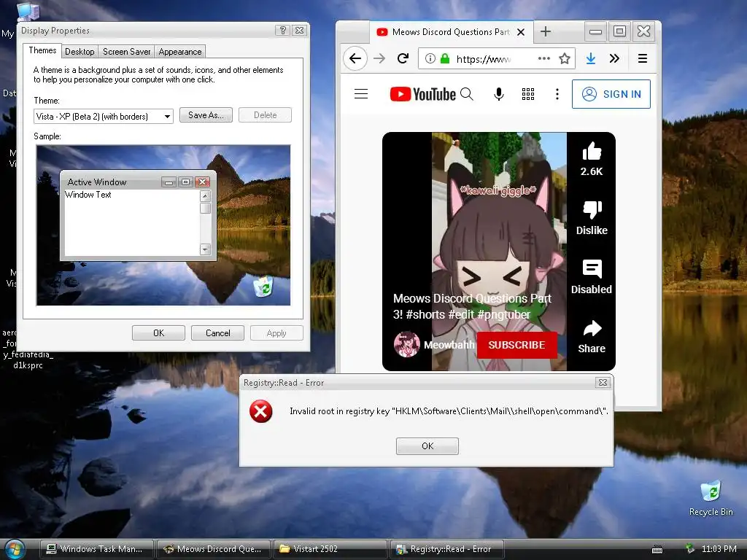
Task: Click the system clock 11:03 PM
Action: pyautogui.click(x=719, y=549)
